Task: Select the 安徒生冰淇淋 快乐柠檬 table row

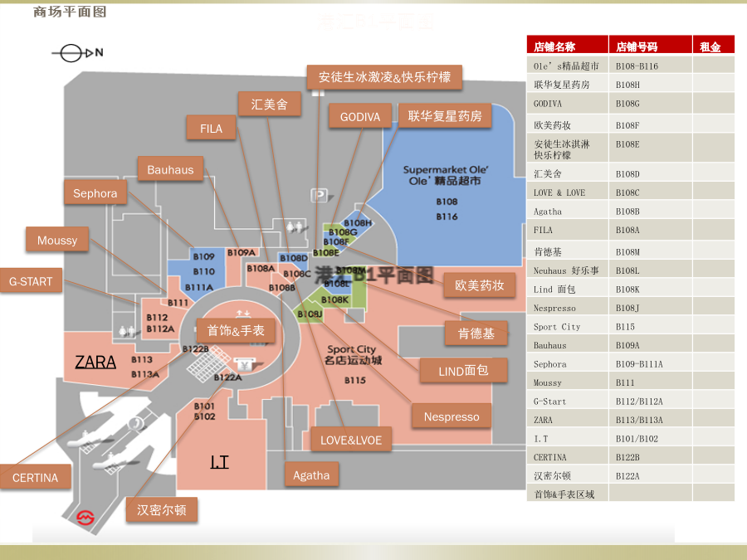Action: 631,149
